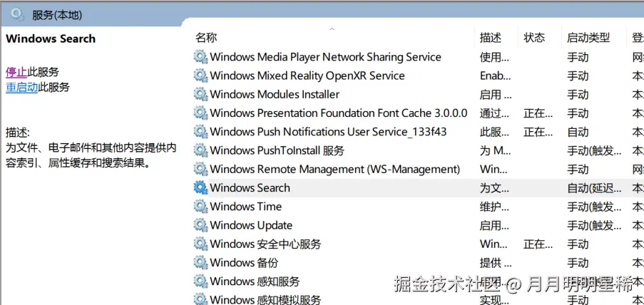Image resolution: width=644 pixels, height=305 pixels.
Task: Click the 描述 column header
Action: pyautogui.click(x=491, y=38)
